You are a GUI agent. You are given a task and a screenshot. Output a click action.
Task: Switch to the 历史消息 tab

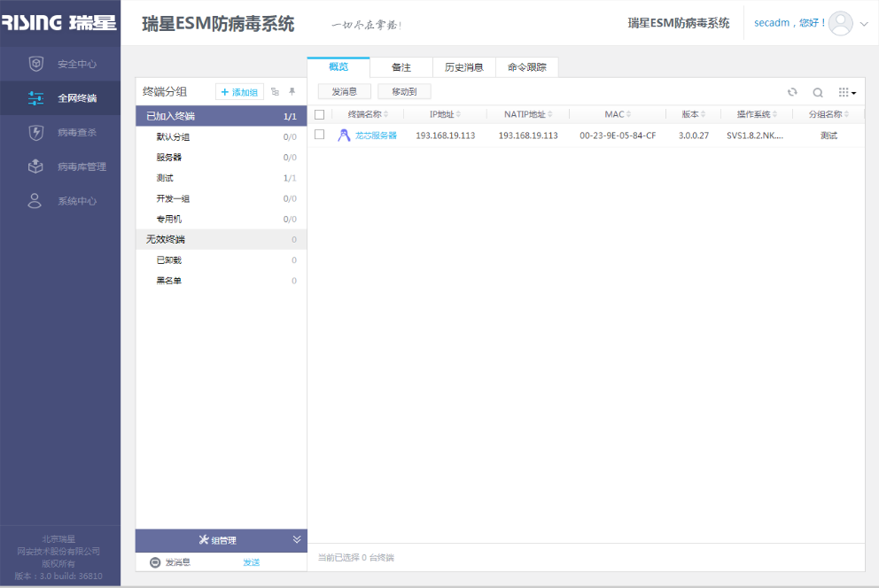[x=463, y=67]
